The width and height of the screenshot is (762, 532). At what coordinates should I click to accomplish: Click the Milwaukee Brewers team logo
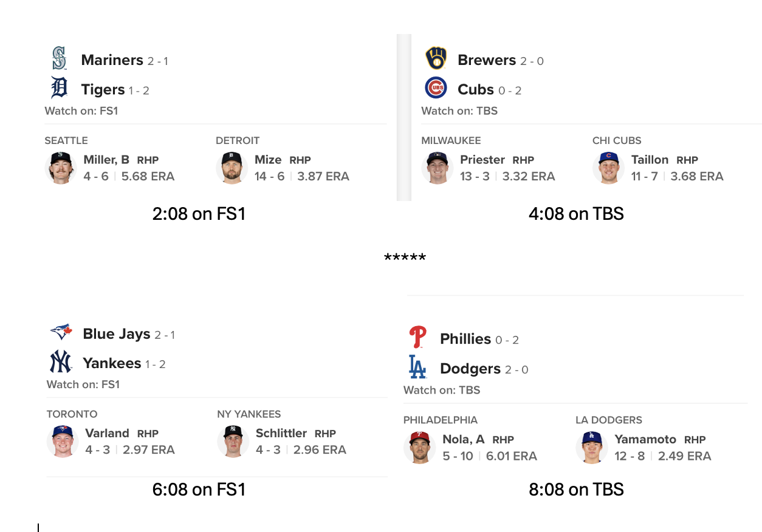point(436,58)
